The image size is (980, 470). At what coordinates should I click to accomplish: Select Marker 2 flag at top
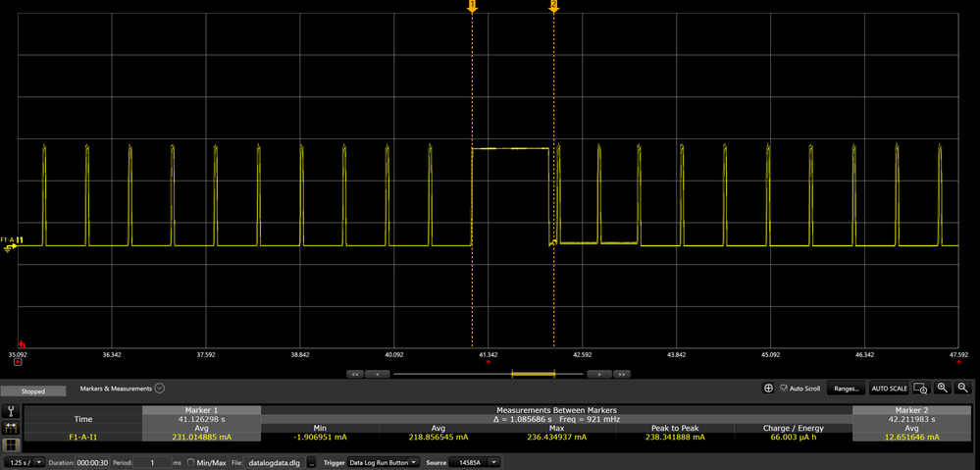click(x=553, y=6)
